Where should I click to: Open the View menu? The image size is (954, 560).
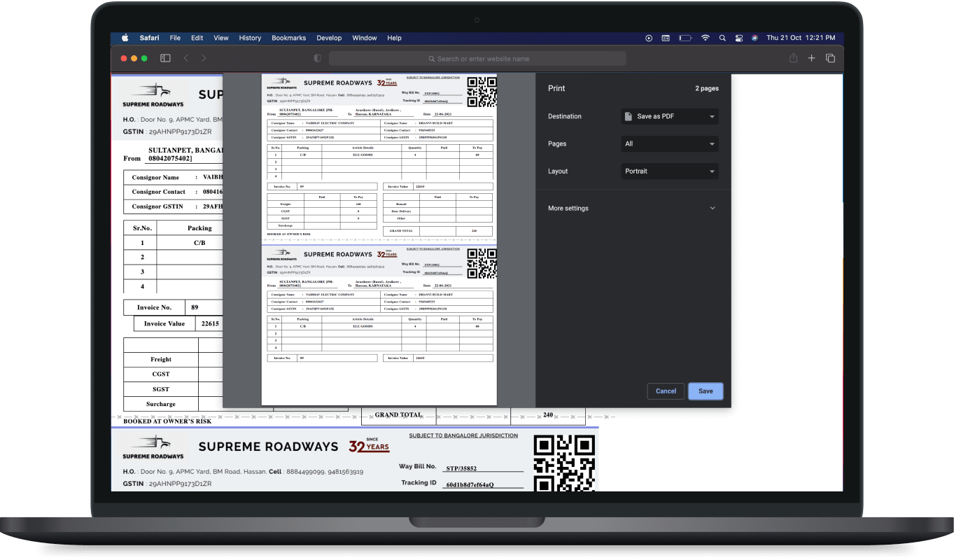tap(221, 38)
